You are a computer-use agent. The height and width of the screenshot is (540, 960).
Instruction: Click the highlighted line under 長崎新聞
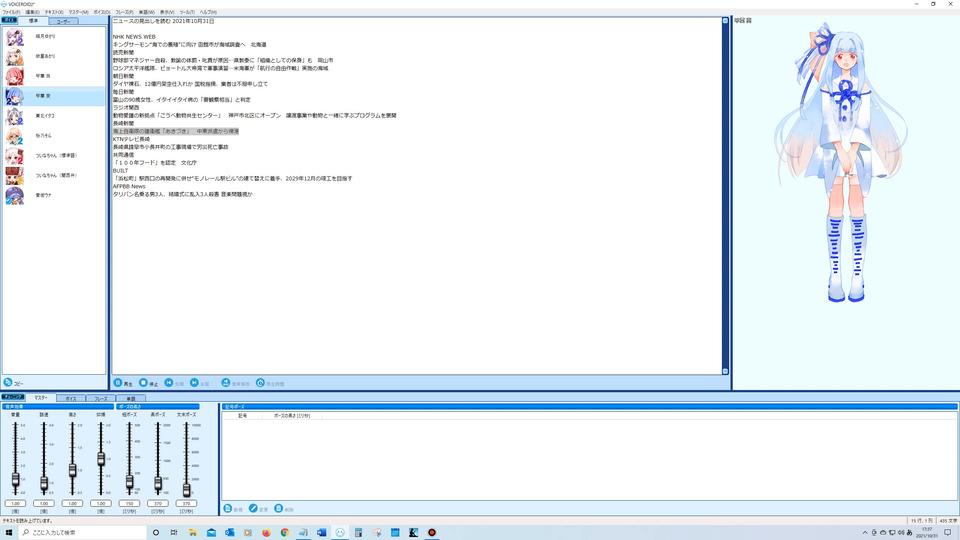pyautogui.click(x=176, y=132)
